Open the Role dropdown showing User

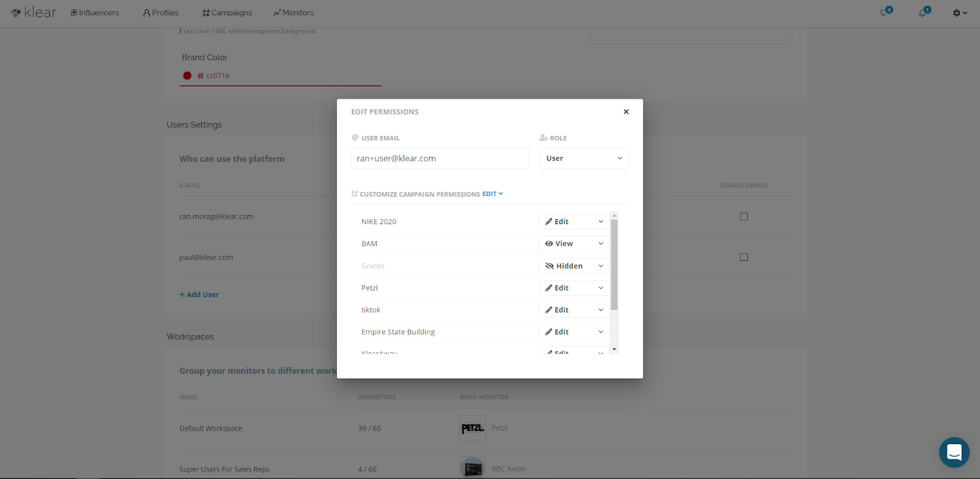(x=584, y=158)
